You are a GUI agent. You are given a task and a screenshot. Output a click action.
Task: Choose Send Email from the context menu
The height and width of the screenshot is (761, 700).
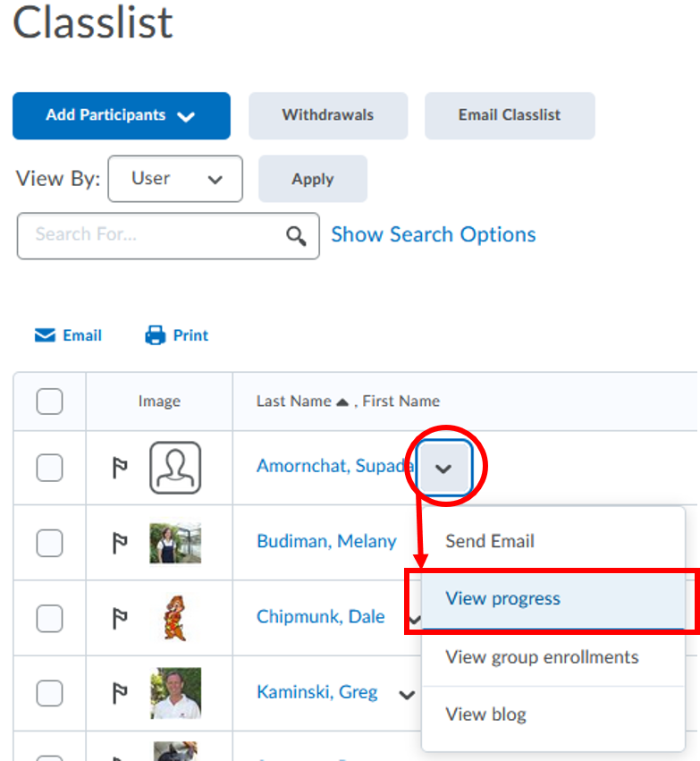(x=490, y=540)
